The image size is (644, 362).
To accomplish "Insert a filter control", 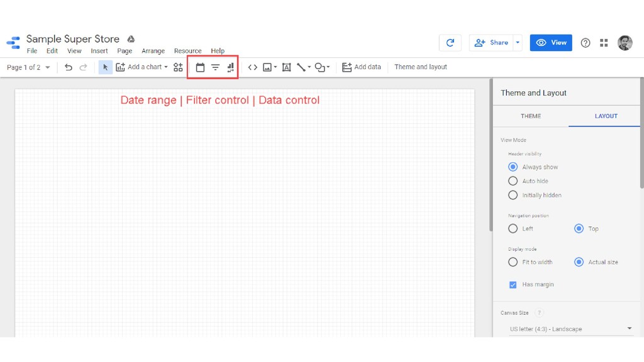I will coord(215,67).
